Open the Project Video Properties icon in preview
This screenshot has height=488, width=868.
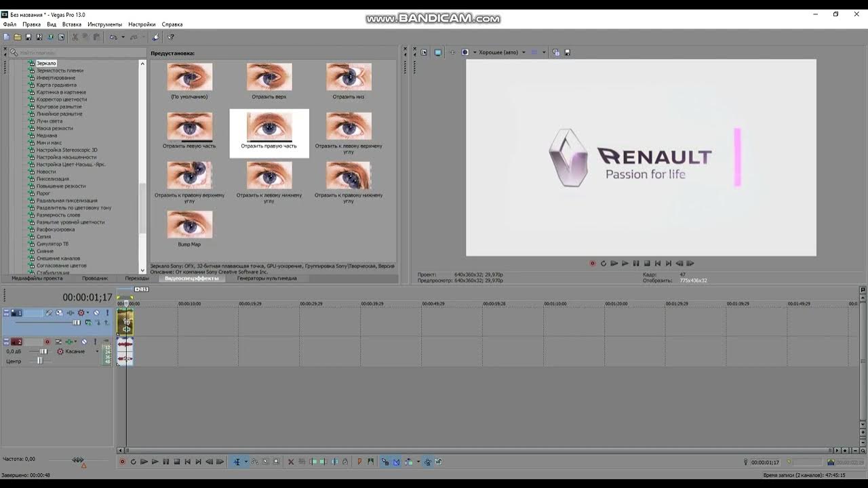424,52
